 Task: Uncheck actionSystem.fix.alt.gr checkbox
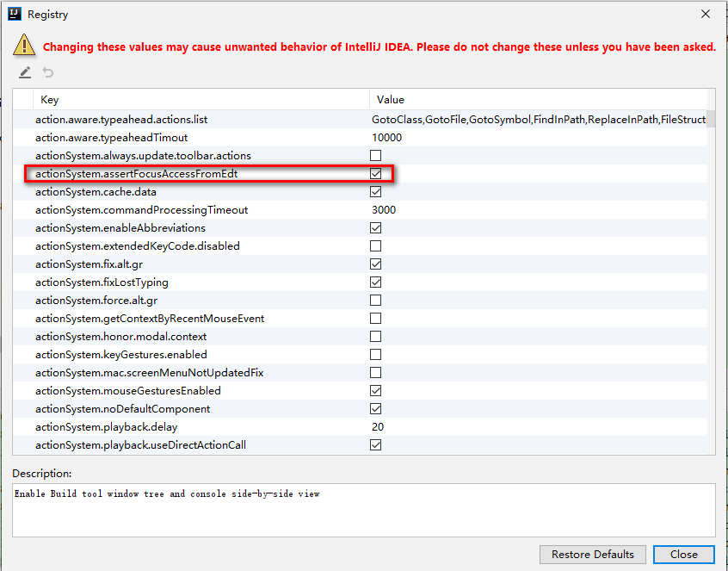click(375, 264)
